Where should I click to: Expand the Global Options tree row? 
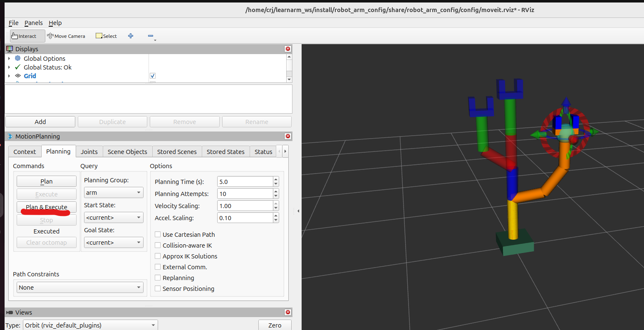point(9,58)
